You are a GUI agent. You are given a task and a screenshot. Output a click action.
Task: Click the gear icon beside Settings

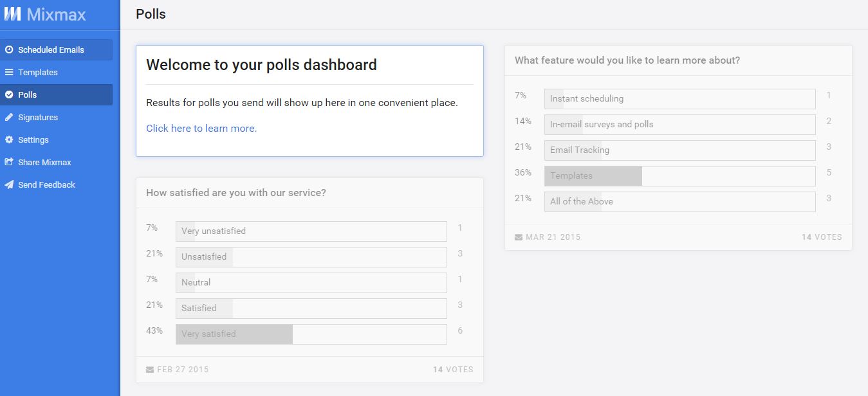pyautogui.click(x=9, y=139)
